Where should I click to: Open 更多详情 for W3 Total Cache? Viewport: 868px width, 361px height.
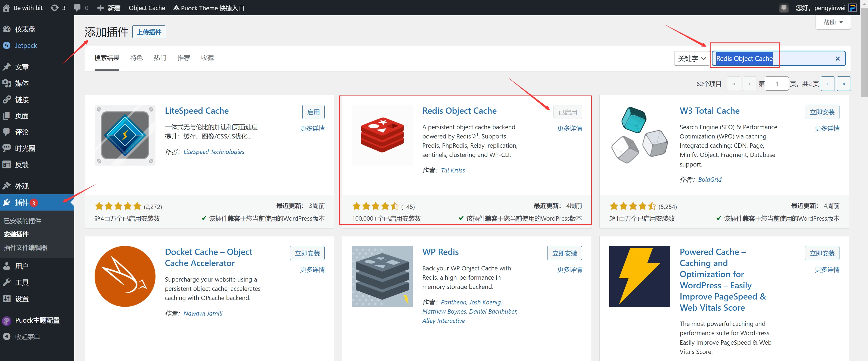tap(827, 128)
